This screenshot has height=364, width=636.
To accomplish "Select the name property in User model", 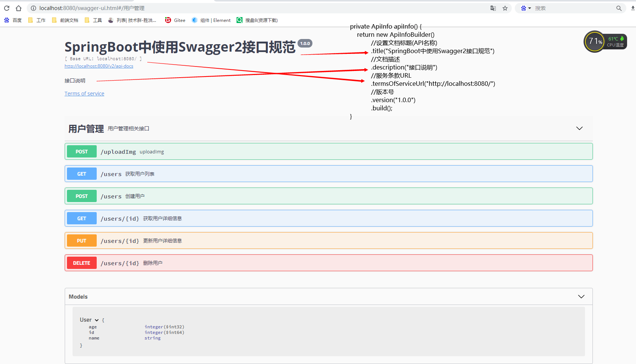I will pyautogui.click(x=94, y=338).
